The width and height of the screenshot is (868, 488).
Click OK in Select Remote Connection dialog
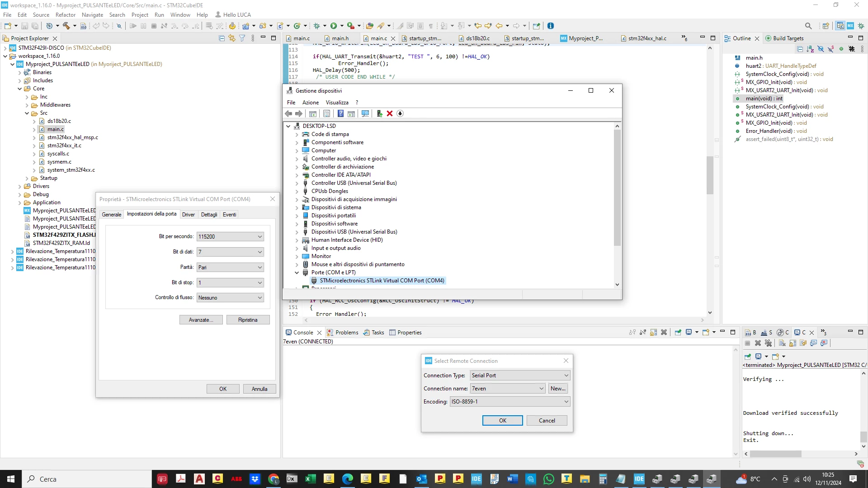click(503, 421)
